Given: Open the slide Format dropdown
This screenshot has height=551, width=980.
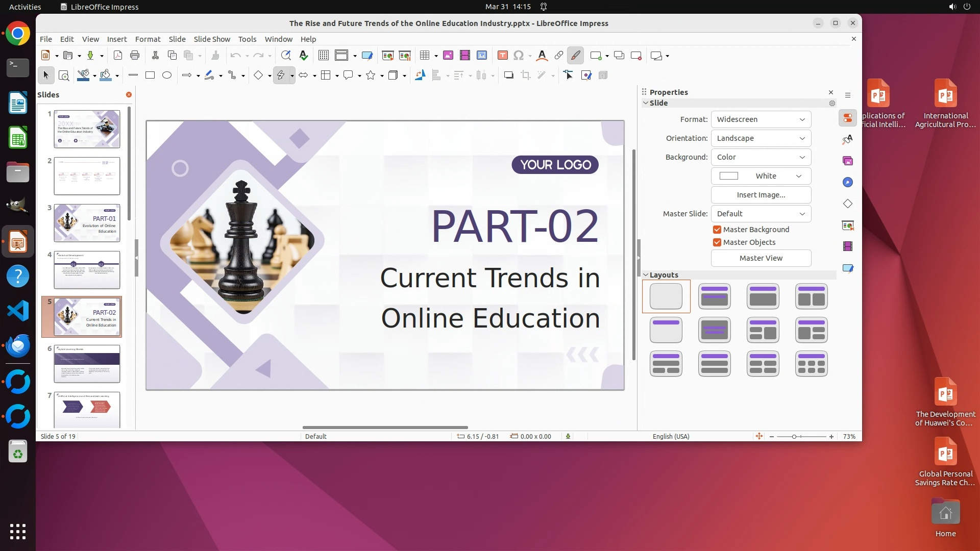Looking at the screenshot, I should (x=761, y=119).
